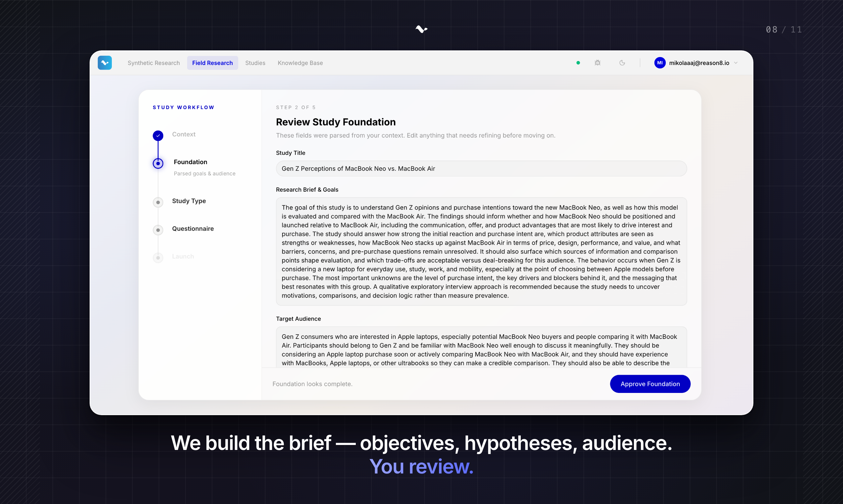This screenshot has height=504, width=843.
Task: Switch to the Synthetic Research tab
Action: click(154, 63)
